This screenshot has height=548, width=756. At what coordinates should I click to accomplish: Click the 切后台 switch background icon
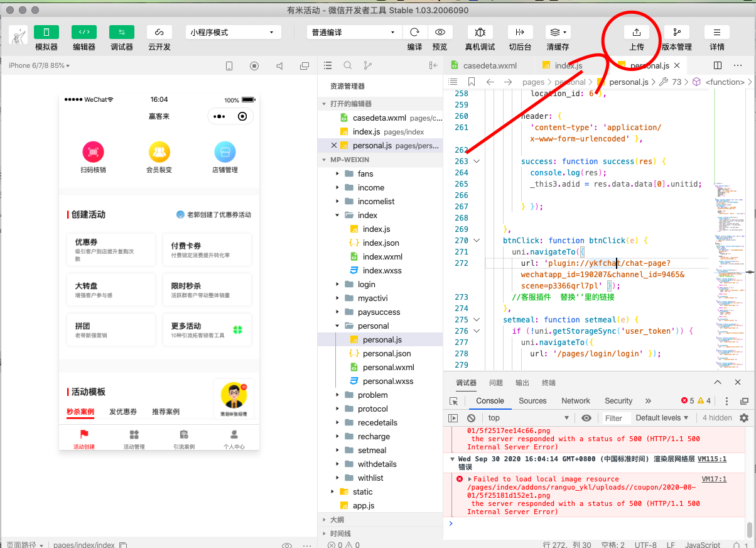520,32
